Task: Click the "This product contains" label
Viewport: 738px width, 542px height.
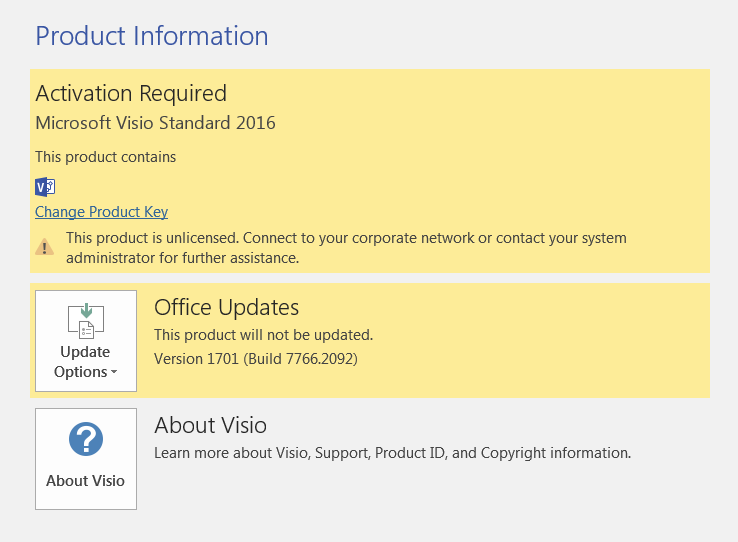Action: [105, 157]
